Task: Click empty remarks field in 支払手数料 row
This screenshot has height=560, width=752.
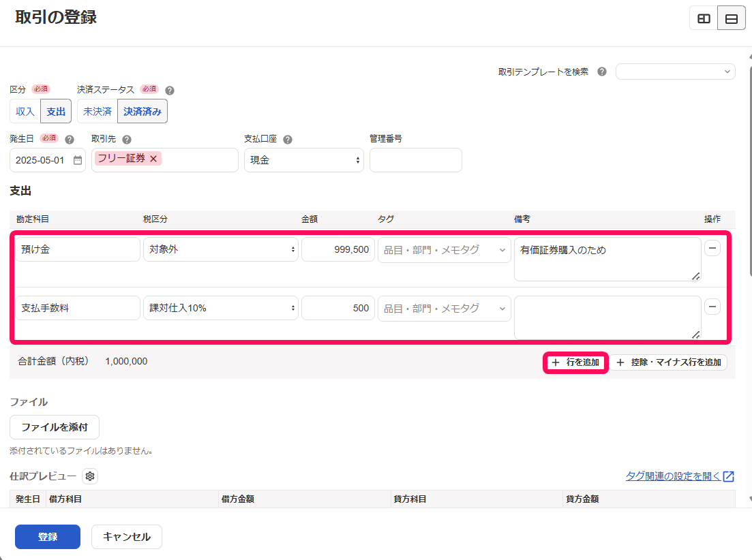Action: tap(607, 317)
